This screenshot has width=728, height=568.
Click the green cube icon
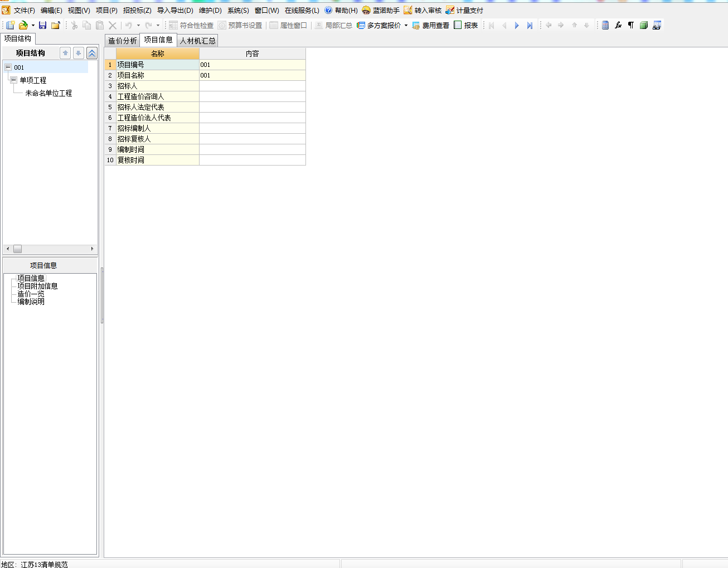[644, 25]
